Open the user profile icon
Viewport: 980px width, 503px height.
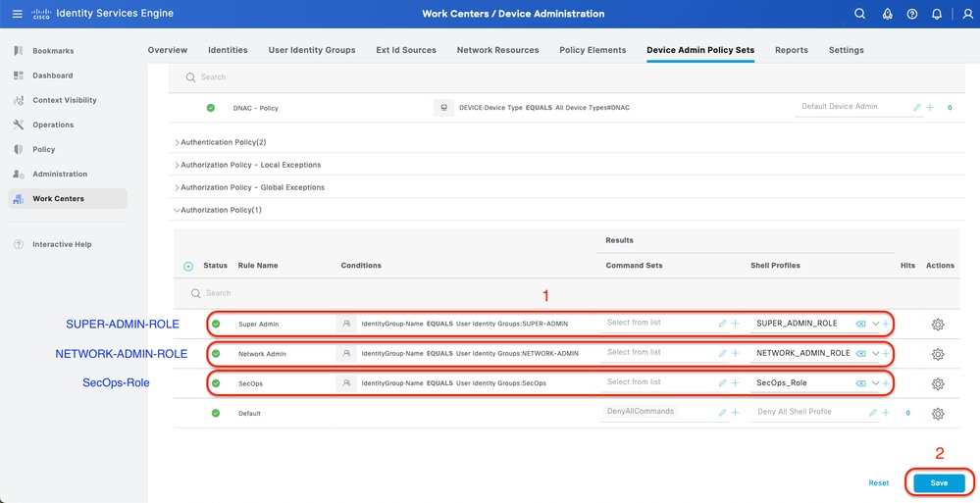968,14
